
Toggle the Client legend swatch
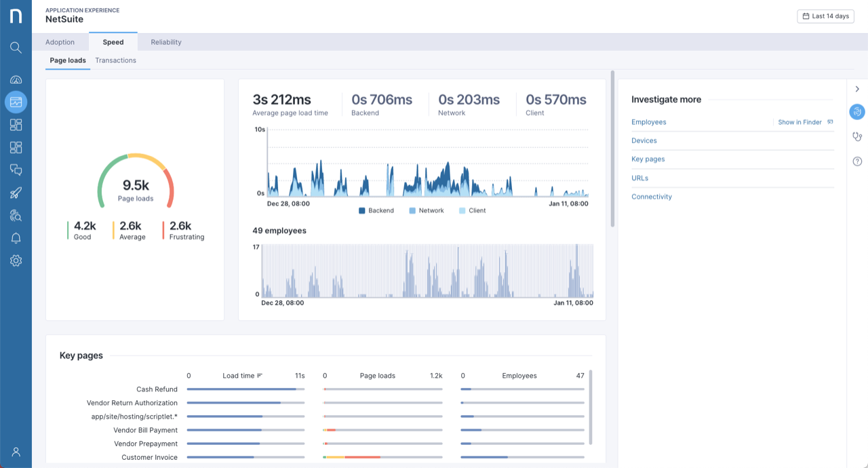[462, 211]
